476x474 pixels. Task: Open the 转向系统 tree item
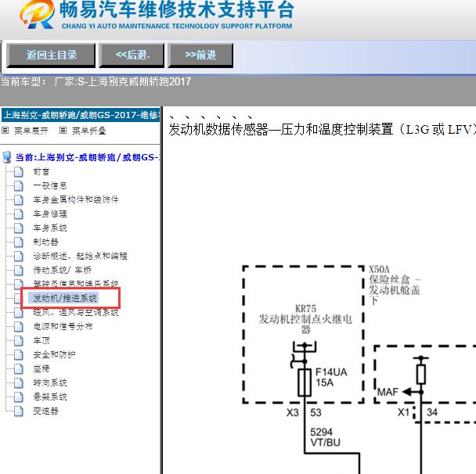point(50,382)
